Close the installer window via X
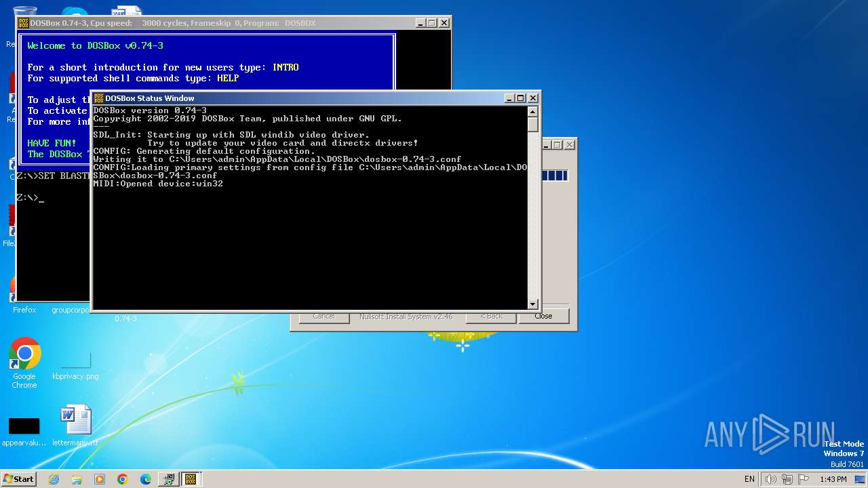Viewport: 868px width, 488px height. pos(570,144)
